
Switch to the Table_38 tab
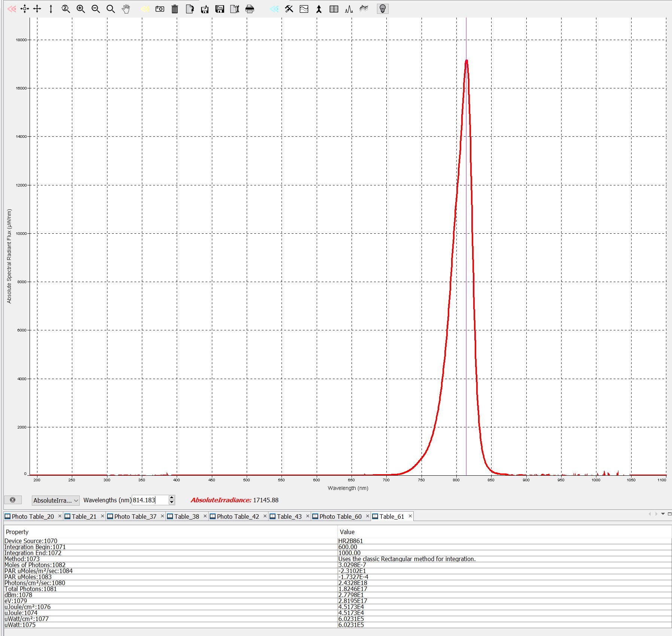click(x=186, y=517)
